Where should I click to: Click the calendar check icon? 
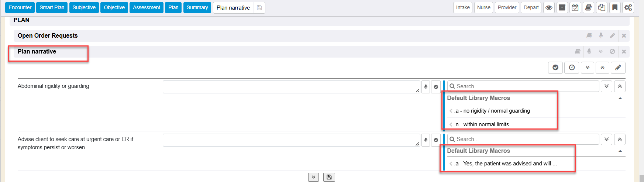click(x=575, y=8)
